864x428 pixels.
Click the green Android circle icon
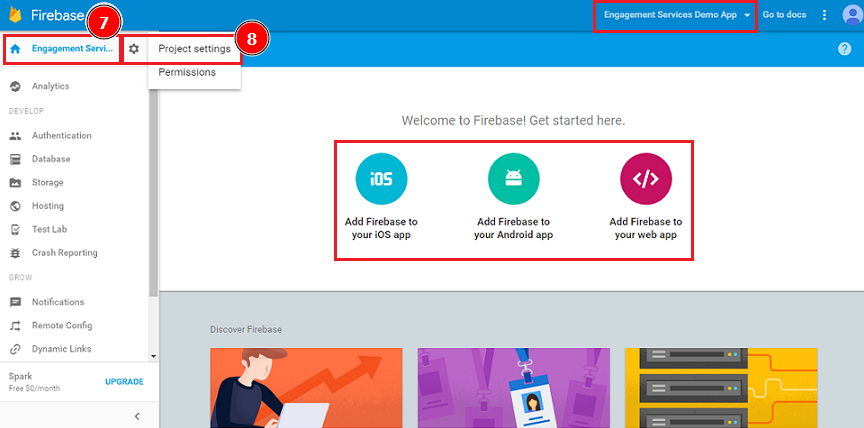click(x=514, y=179)
